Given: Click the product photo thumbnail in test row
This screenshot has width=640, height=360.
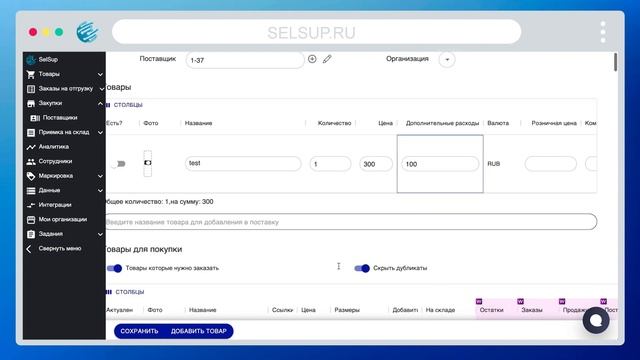Looking at the screenshot, I should pos(147,163).
